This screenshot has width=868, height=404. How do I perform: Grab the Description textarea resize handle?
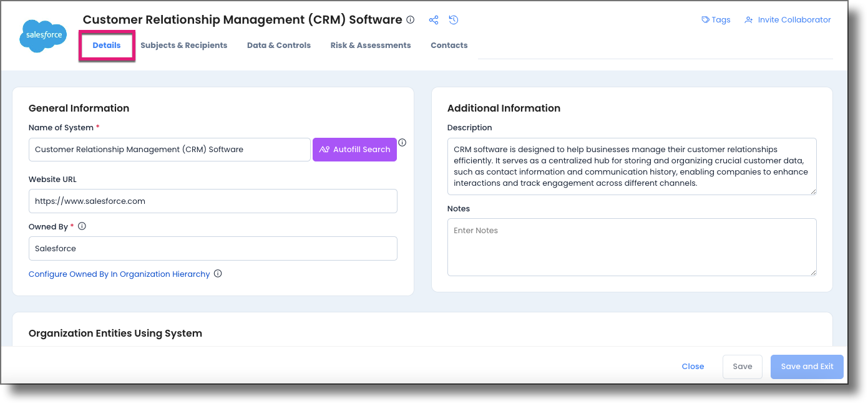pos(812,191)
